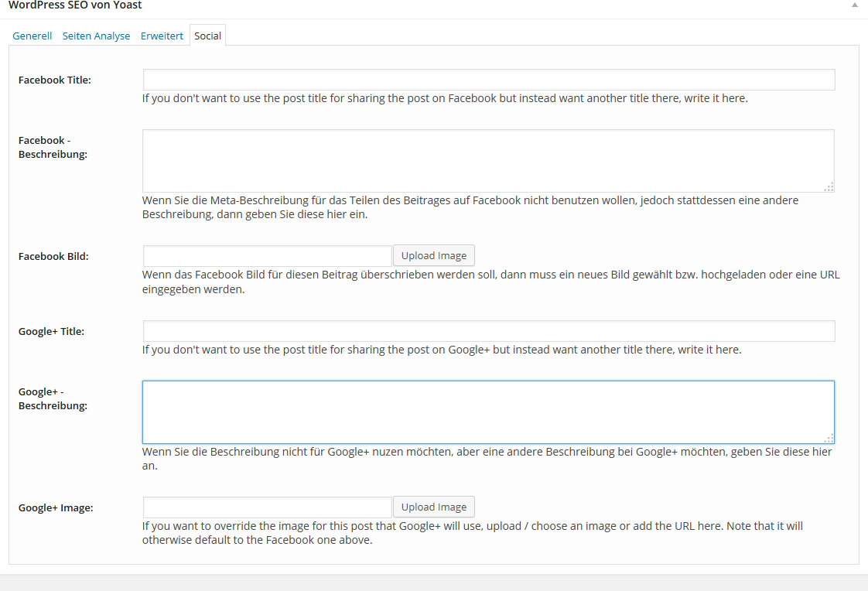Click the help text starting 'If you want to override'
This screenshot has width=868, height=591.
point(473,533)
